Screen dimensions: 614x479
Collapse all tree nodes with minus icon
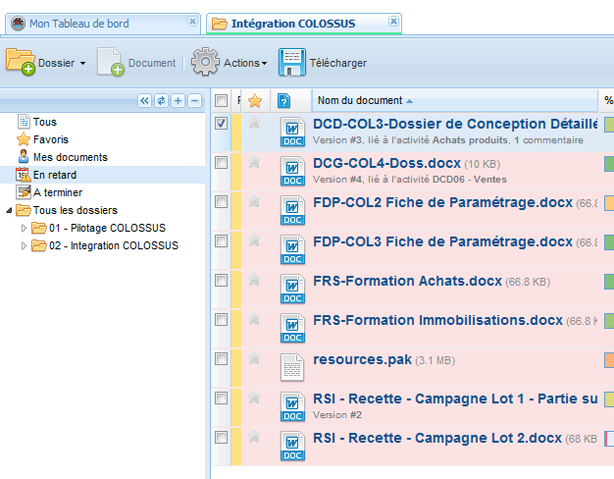[x=195, y=101]
